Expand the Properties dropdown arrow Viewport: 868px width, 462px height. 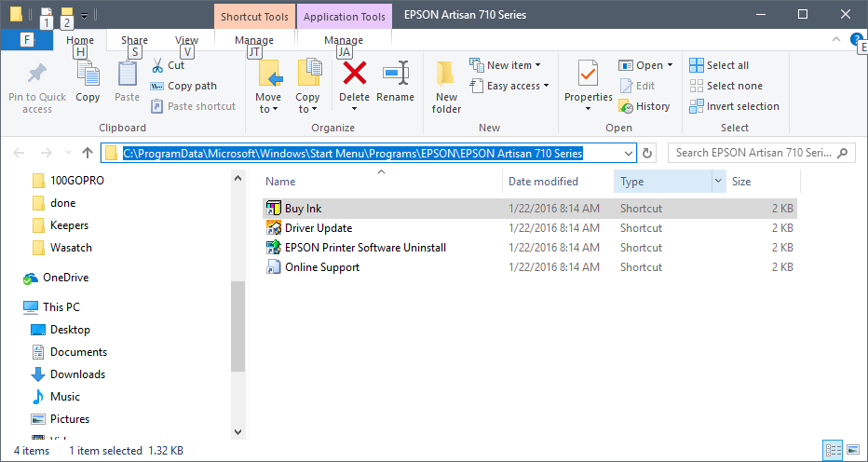pos(588,109)
